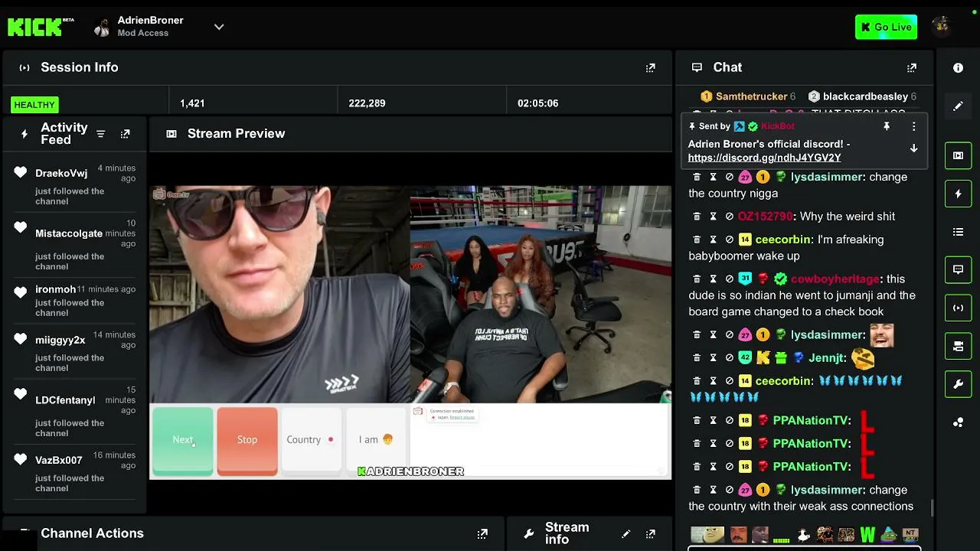Toggle Stream Preview panel in right sidebar
This screenshot has height=551, width=980.
coord(958,155)
